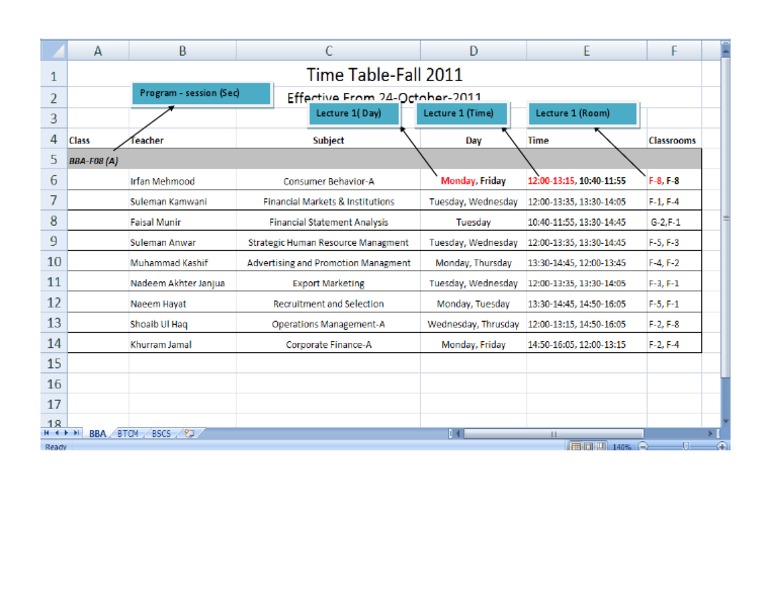This screenshot has height=594, width=768.
Task: Select the 14:50-16:05, 12:00-13:15 time cell
Action: point(587,344)
